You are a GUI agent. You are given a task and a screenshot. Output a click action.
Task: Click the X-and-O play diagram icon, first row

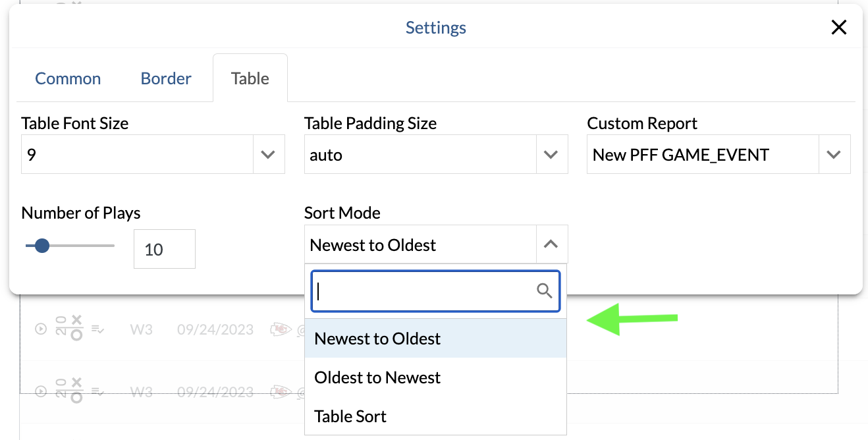click(69, 328)
